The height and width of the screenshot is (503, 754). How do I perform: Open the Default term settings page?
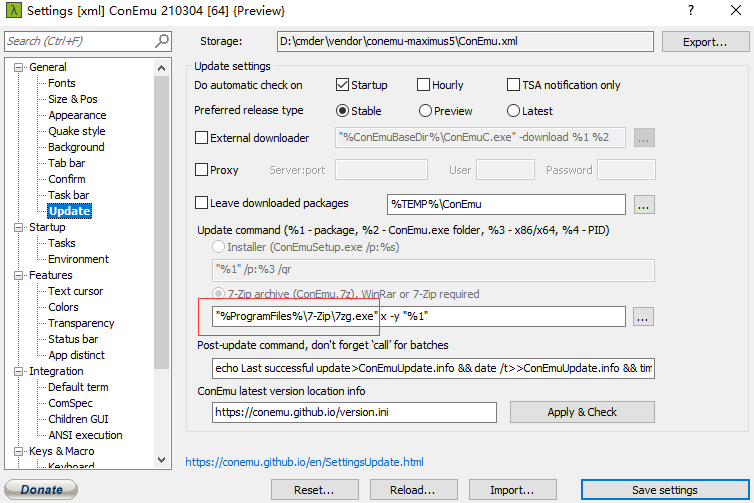click(x=78, y=387)
